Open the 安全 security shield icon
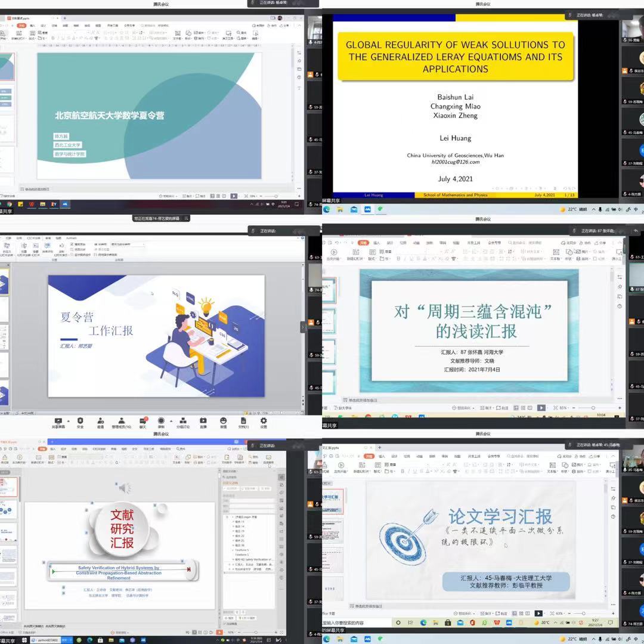Viewport: 644px width, 644px height. (x=80, y=421)
